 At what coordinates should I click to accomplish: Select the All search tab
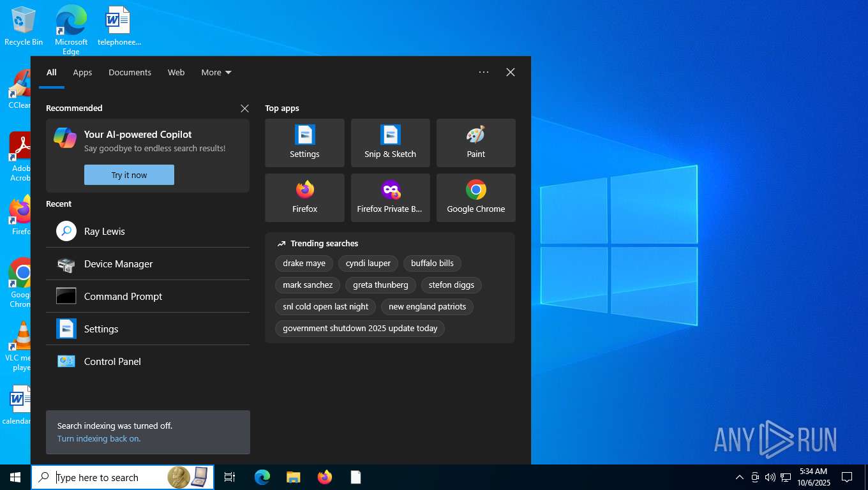(52, 72)
